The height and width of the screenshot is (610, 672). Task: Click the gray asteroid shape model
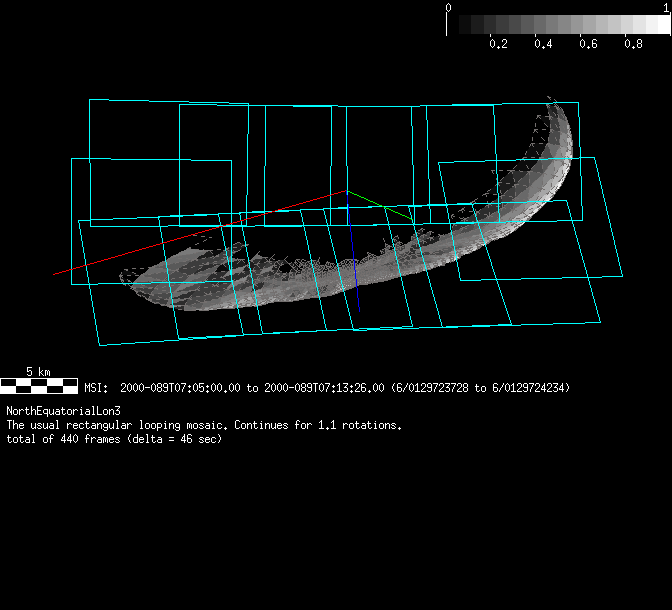300,270
